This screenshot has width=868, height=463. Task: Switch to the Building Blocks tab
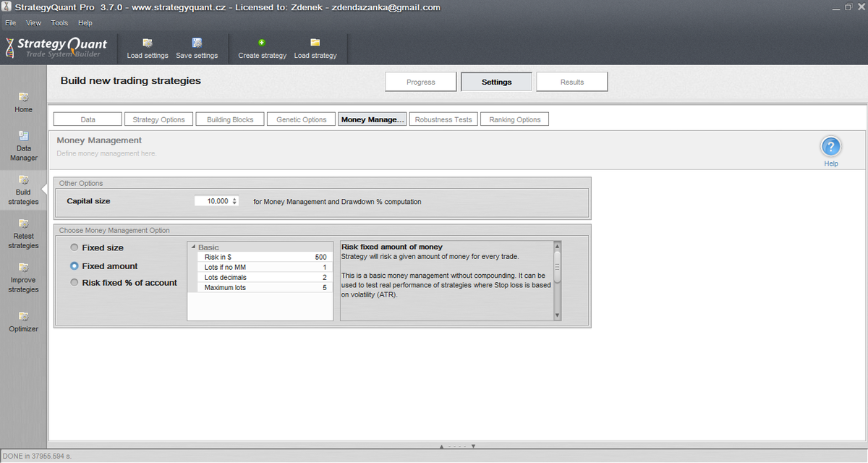pos(230,119)
